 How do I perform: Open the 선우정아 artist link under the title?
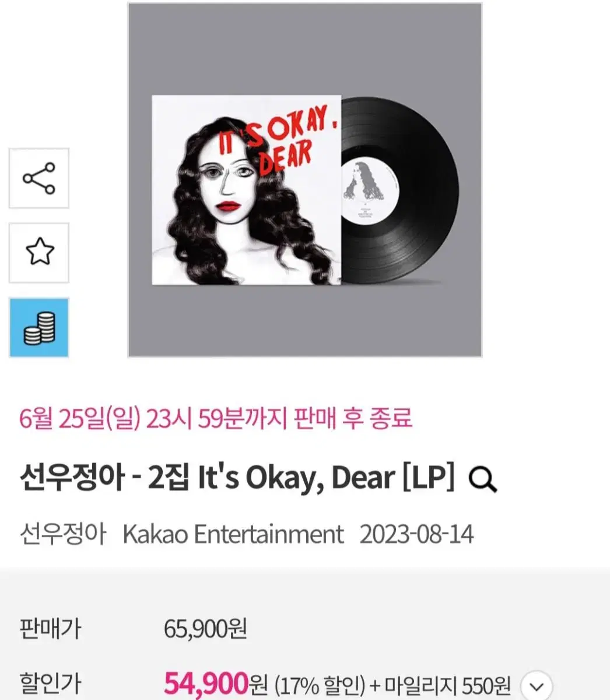pyautogui.click(x=63, y=534)
